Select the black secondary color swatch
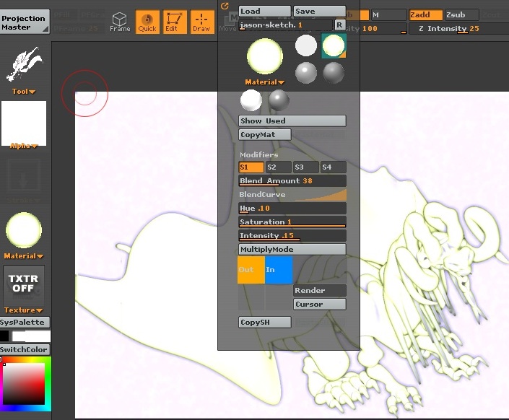The image size is (509, 420). pyautogui.click(x=4, y=336)
